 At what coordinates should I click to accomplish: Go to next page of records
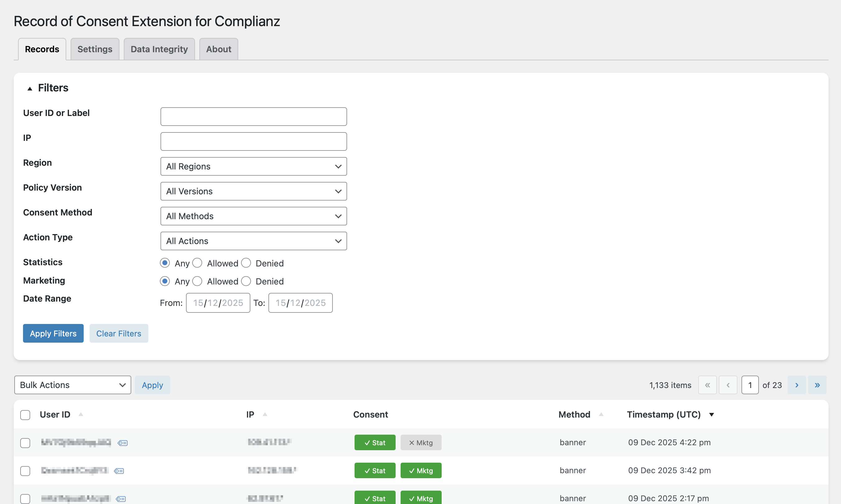[797, 385]
